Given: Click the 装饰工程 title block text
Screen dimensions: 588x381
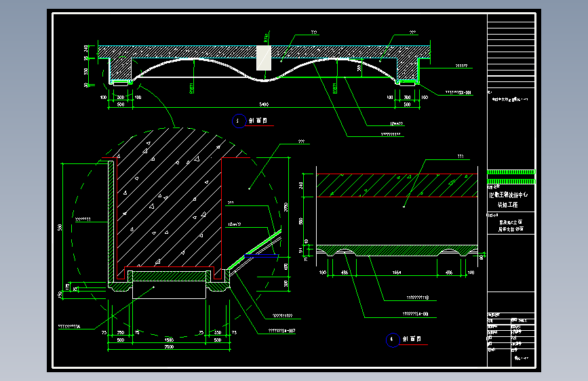Looking at the screenshot, I should coord(508,205).
